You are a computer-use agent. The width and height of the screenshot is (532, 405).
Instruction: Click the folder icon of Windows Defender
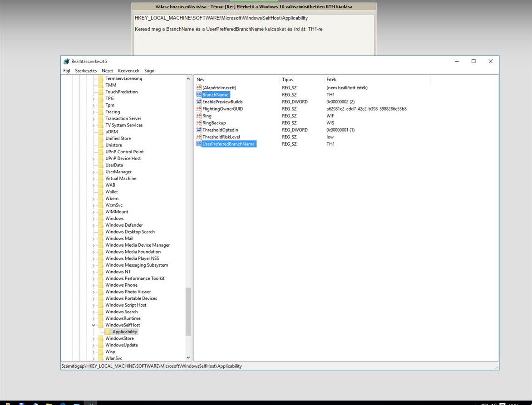pos(101,225)
